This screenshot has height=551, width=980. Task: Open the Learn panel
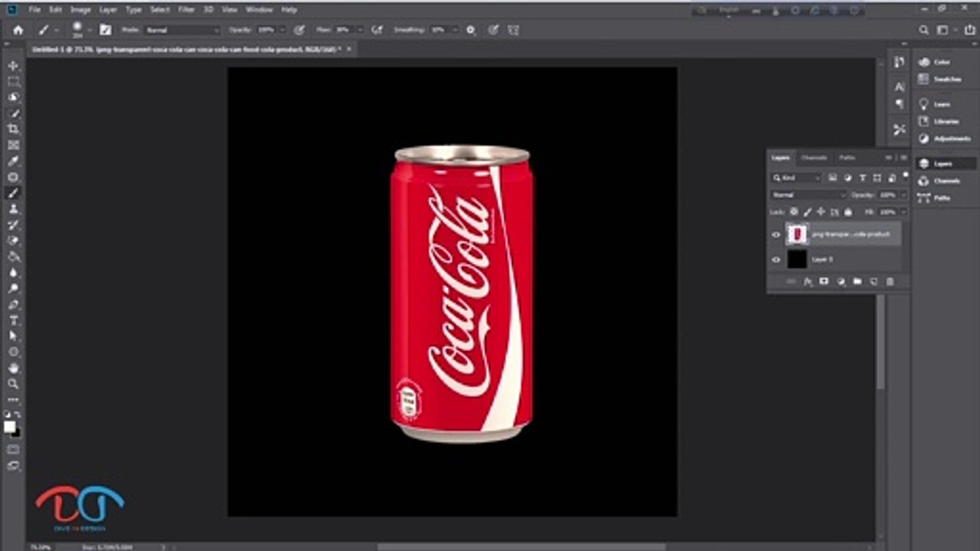935,104
